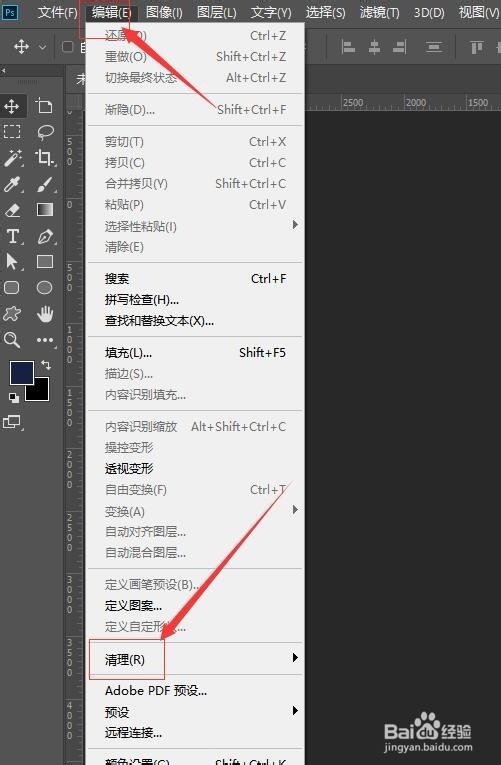Open the 文字(Y) menu

click(x=271, y=12)
